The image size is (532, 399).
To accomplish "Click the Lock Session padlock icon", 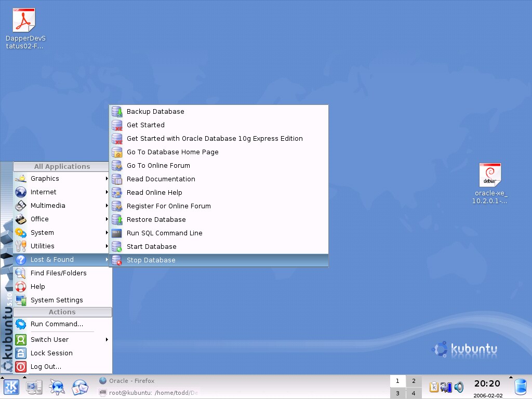I will pos(21,353).
